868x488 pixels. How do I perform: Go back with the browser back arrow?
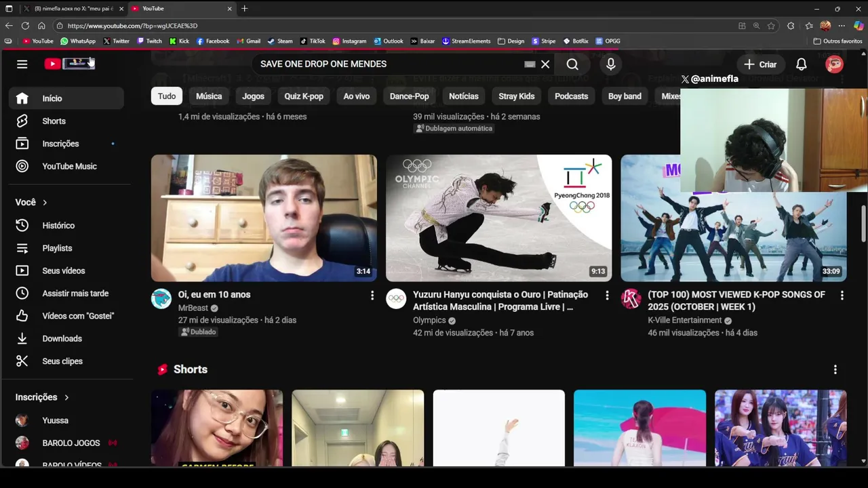point(9,26)
